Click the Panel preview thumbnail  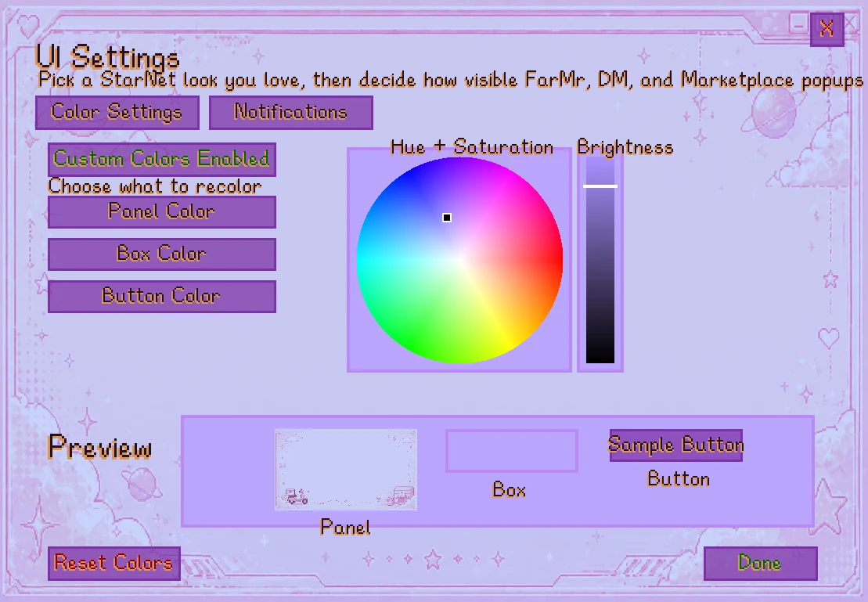(346, 469)
